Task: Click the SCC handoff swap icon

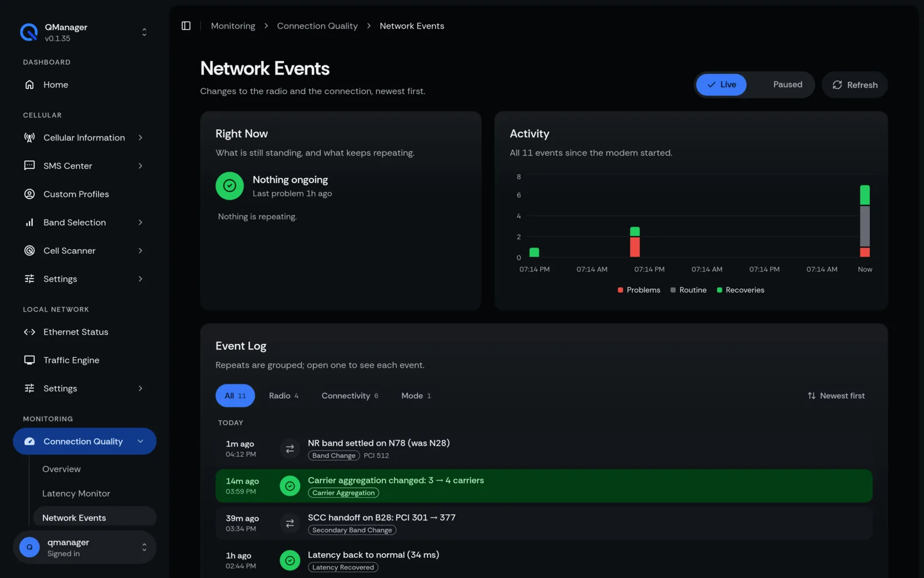Action: (x=290, y=523)
